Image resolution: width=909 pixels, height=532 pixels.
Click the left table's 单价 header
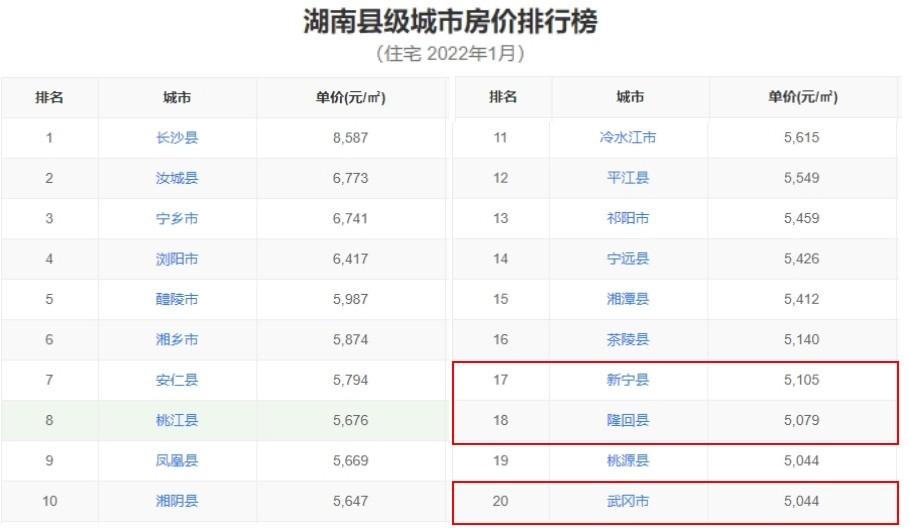pyautogui.click(x=350, y=97)
